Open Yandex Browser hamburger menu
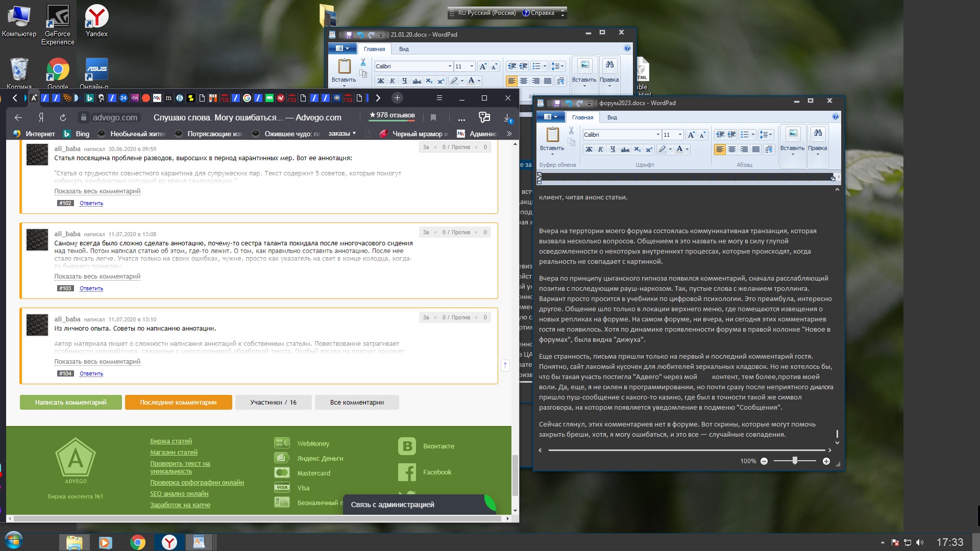 439,98
